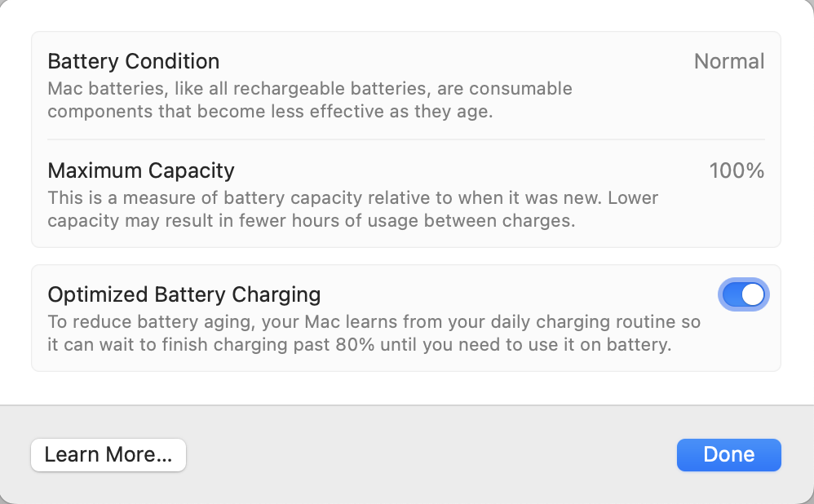
Task: Click the 'components that become less effective' line
Action: tap(270, 111)
